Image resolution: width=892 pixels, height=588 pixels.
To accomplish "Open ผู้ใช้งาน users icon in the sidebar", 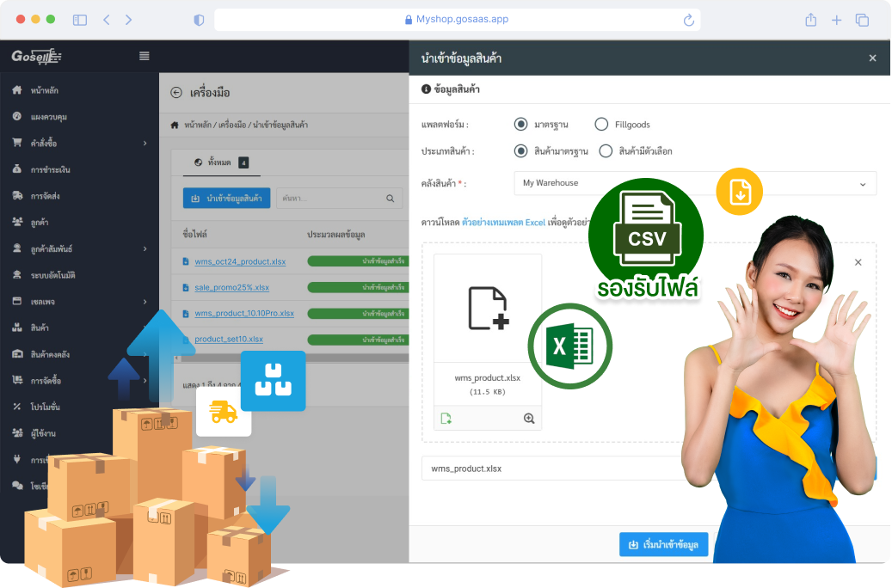I will click(x=17, y=432).
